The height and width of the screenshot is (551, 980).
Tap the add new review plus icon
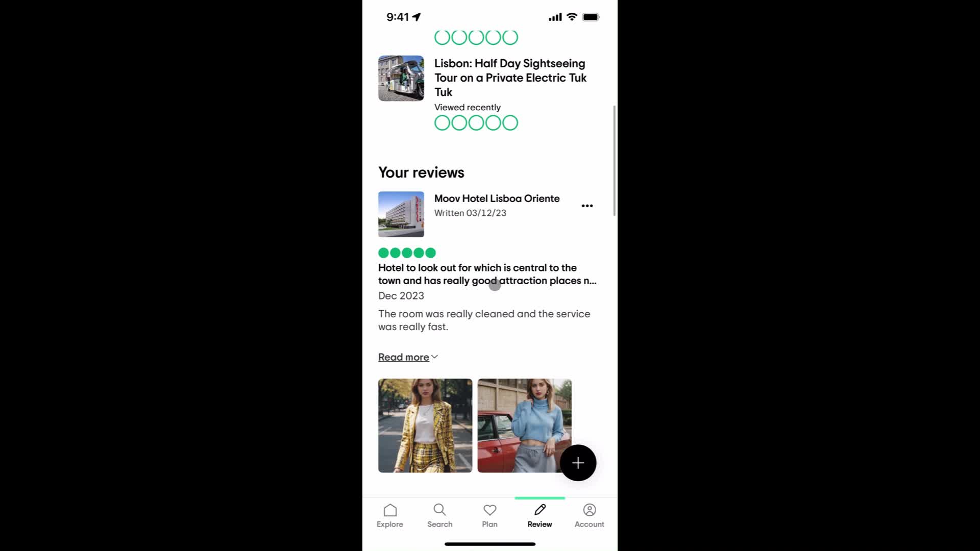point(577,462)
